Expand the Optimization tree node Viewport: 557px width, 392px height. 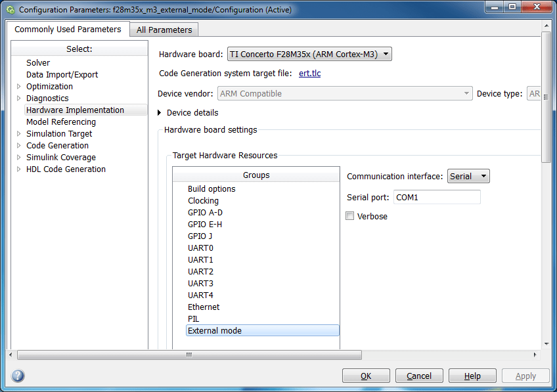click(18, 87)
